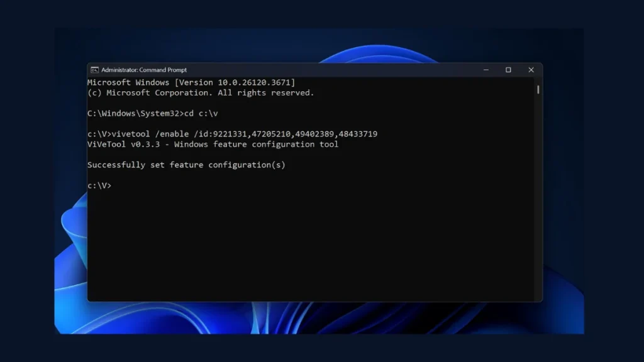The height and width of the screenshot is (362, 644).
Task: Click the "C:\Windows\System32>cd c:\v" line
Action: [152, 113]
